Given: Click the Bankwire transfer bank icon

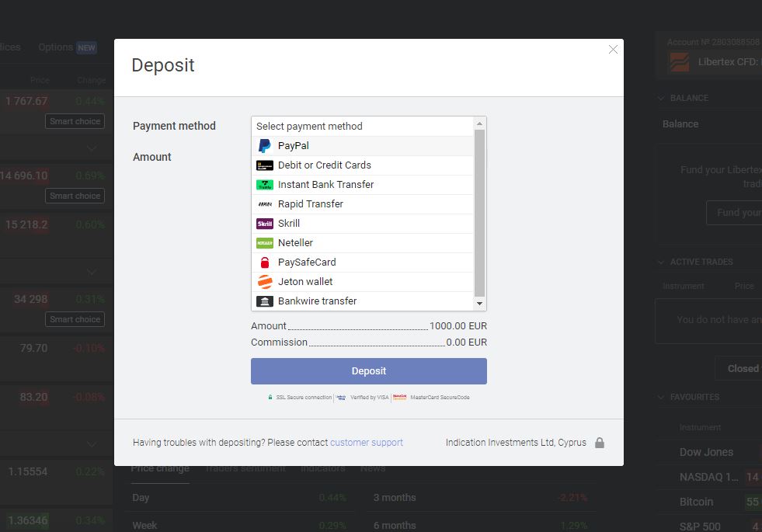Looking at the screenshot, I should pos(264,301).
